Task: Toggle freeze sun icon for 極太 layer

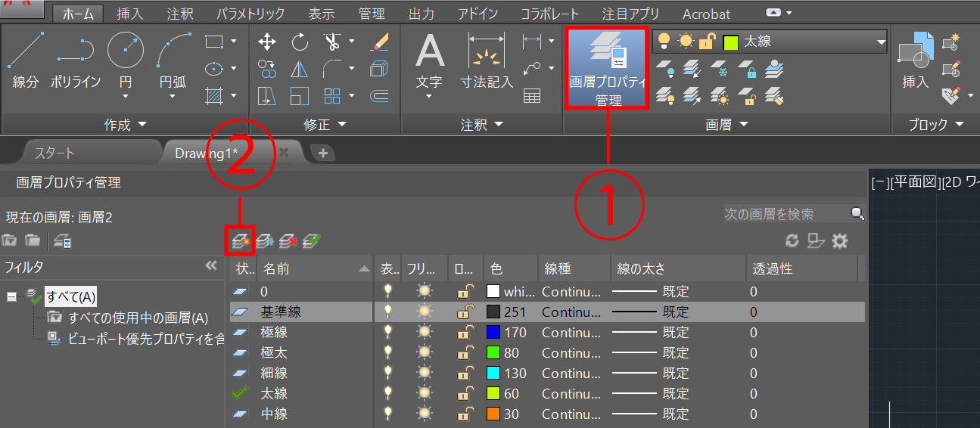Action: 425,352
